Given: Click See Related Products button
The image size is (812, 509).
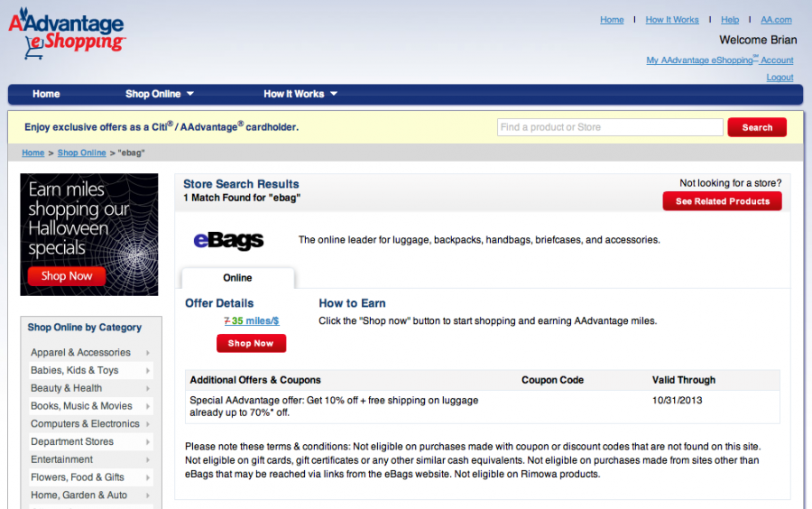Looking at the screenshot, I should (x=722, y=201).
